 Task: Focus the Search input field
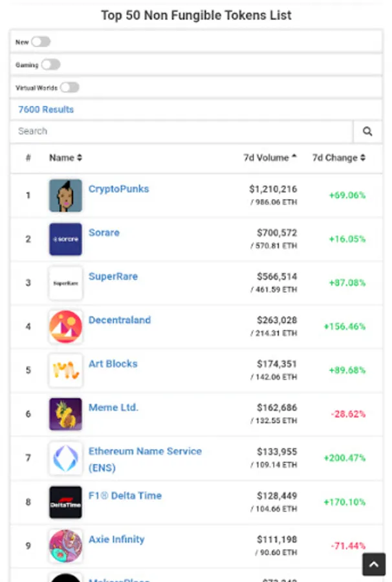coord(181,131)
